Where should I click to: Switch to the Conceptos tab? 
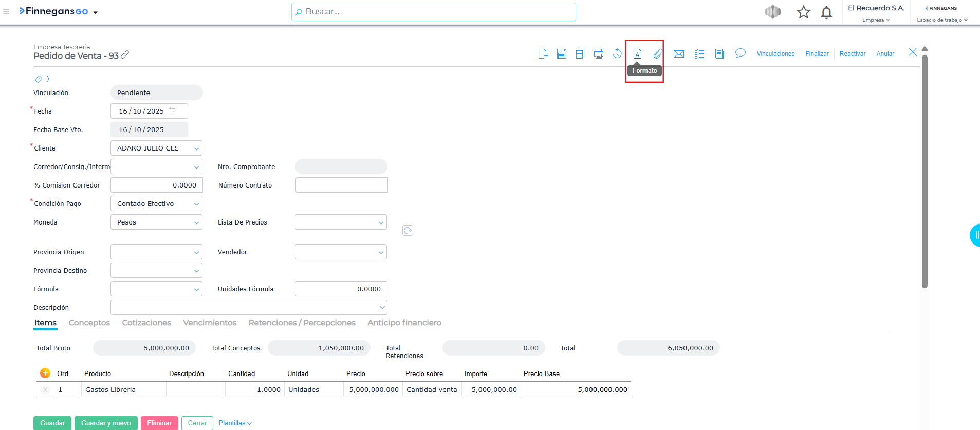click(89, 323)
